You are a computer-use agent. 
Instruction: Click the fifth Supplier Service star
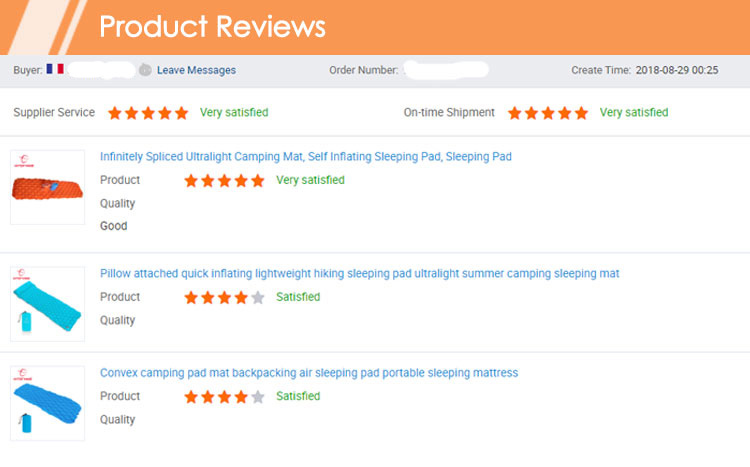click(x=181, y=113)
